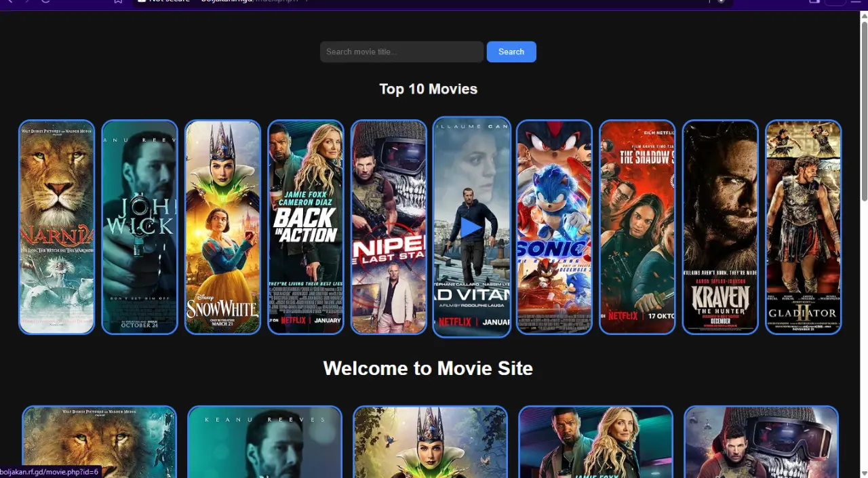Screen dimensions: 868x478
Task: Open Sniper skull-mask card in lower grid
Action: point(761,442)
